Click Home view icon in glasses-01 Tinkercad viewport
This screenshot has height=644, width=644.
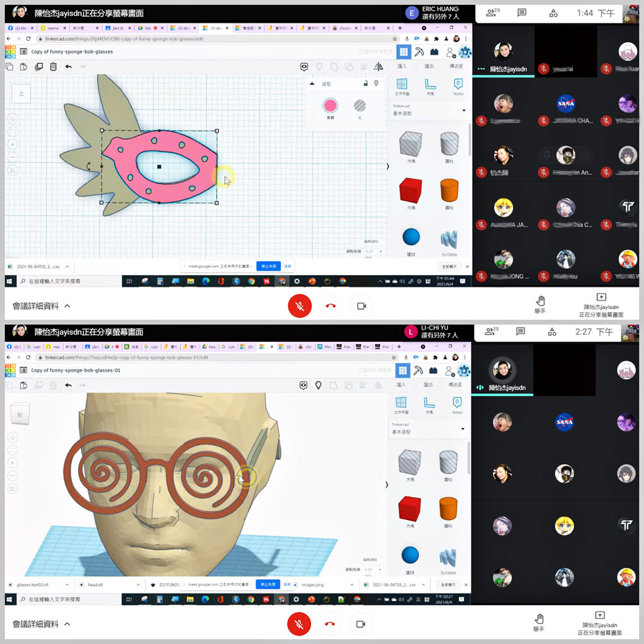(12, 437)
